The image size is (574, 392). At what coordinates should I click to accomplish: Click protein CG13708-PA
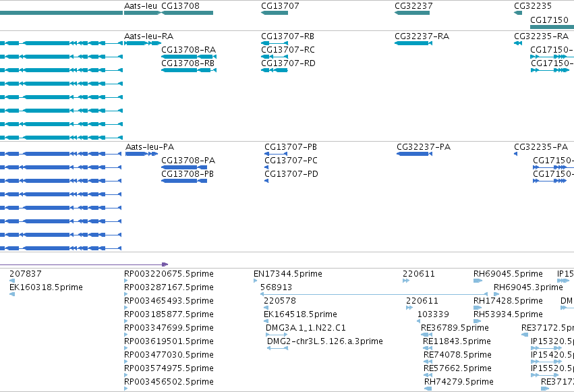coord(184,167)
